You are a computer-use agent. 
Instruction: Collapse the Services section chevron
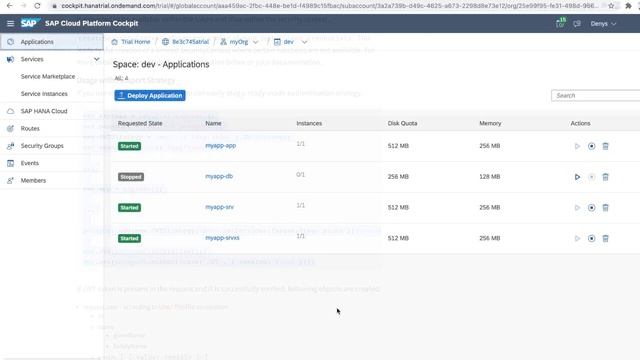96,59
